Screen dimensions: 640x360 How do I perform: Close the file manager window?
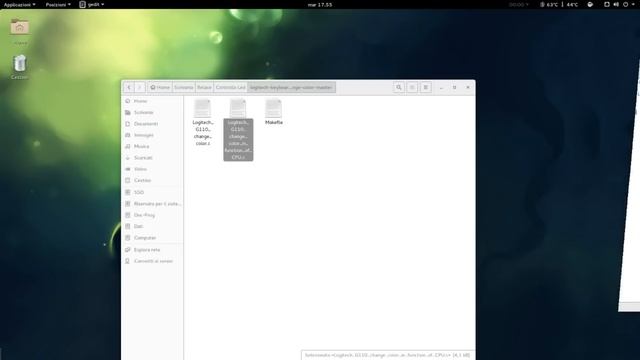(468, 87)
